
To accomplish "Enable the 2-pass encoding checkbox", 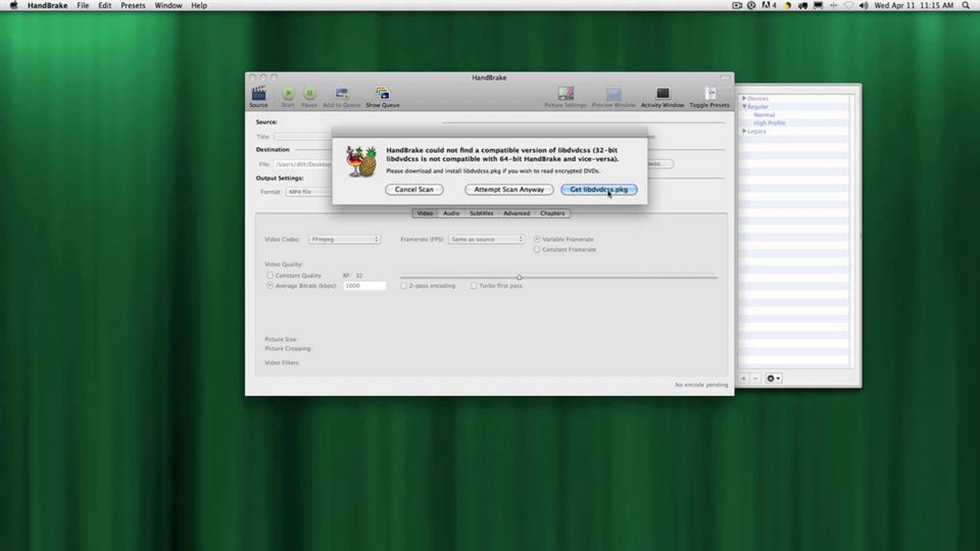I will [x=404, y=286].
